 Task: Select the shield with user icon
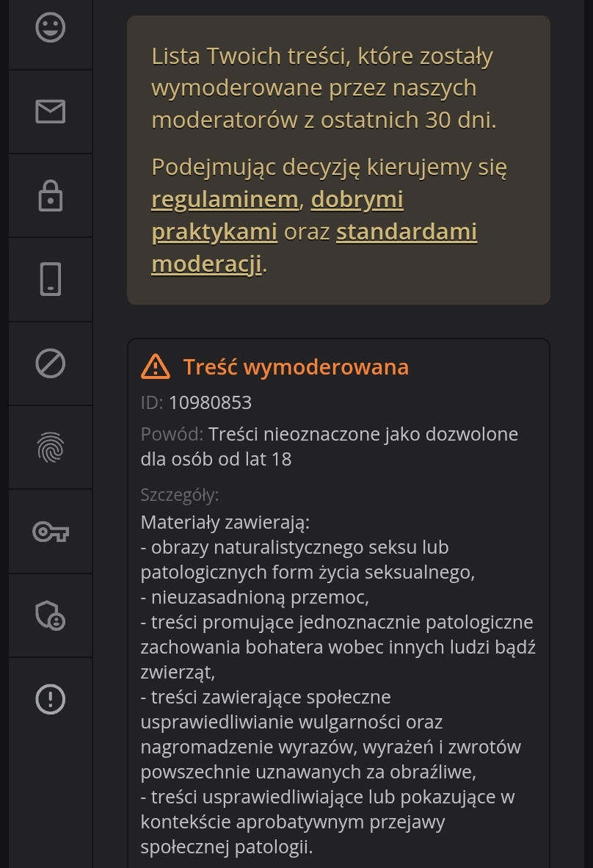[51, 615]
